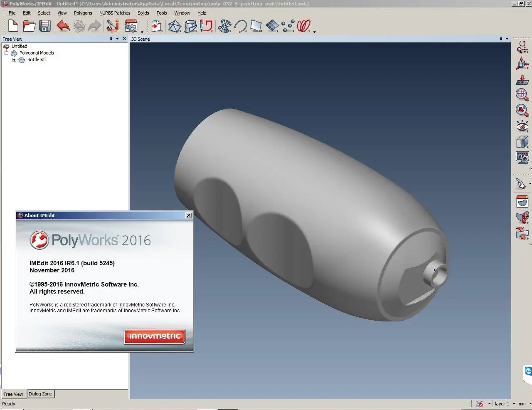Click the red Innovmetric logo button

tap(155, 336)
